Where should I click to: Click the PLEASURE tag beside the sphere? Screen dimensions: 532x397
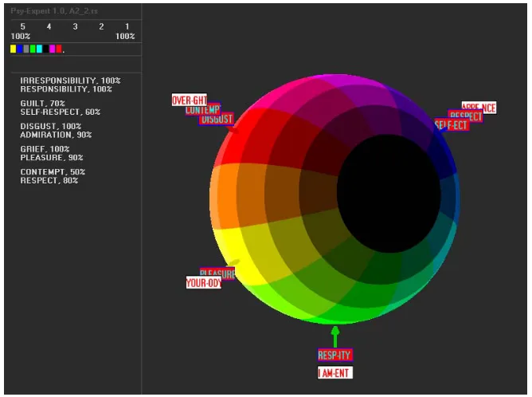[x=217, y=273]
